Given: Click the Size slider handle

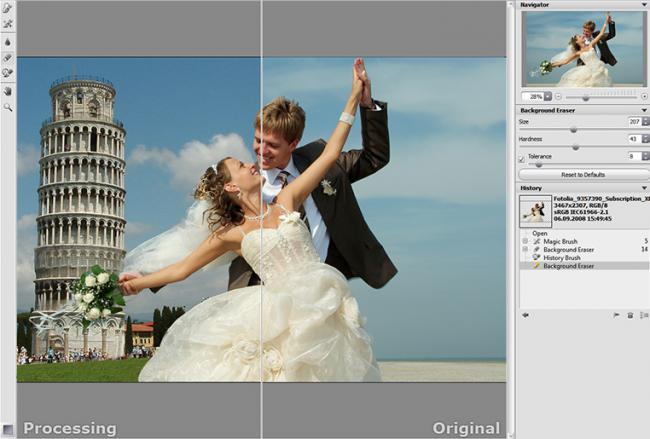Looking at the screenshot, I should (573, 130).
